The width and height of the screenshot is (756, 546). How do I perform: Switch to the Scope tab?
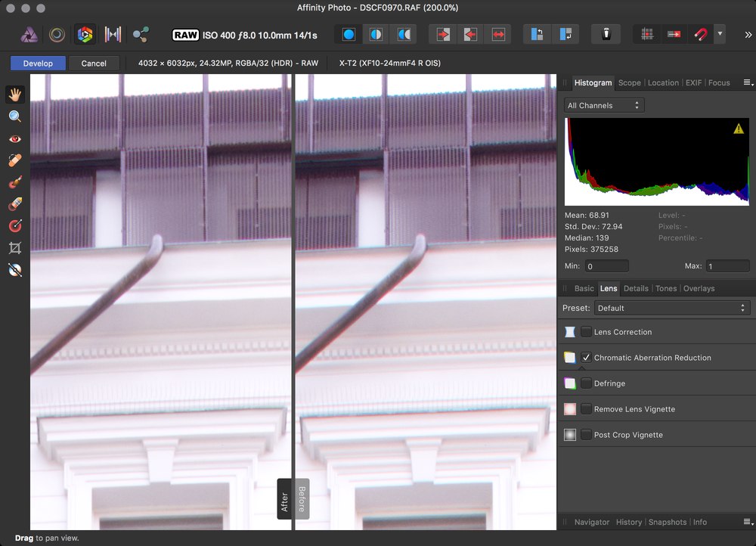(629, 82)
